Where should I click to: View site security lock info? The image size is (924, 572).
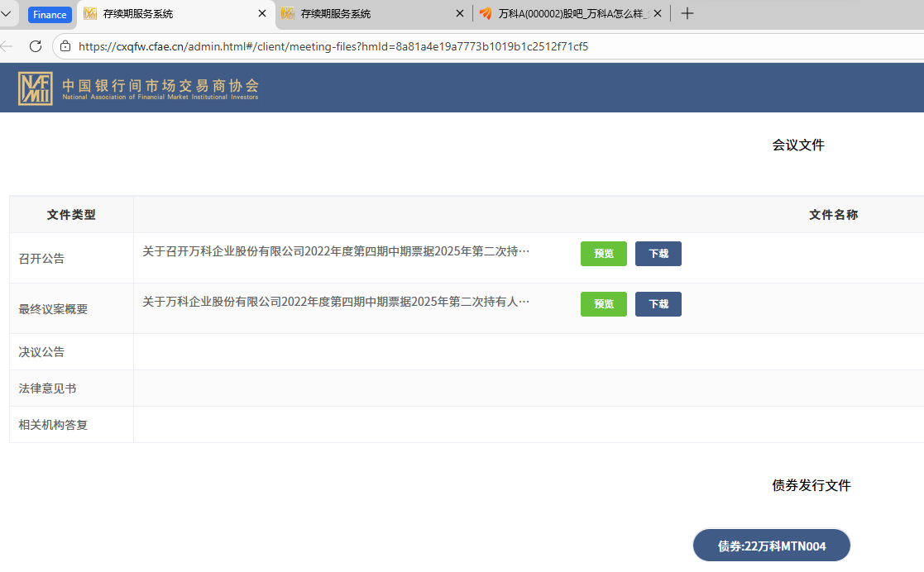click(x=65, y=46)
